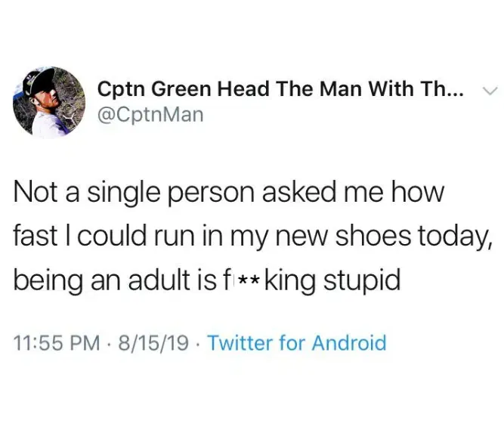Open the tweet options chevron menu
Screen dimensions: 504x433
(x=490, y=91)
